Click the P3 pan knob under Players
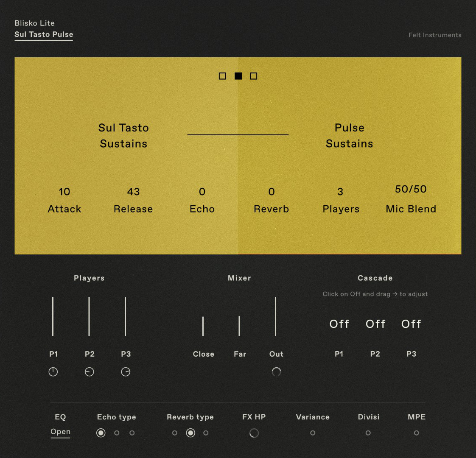This screenshot has height=458, width=476. click(x=126, y=372)
